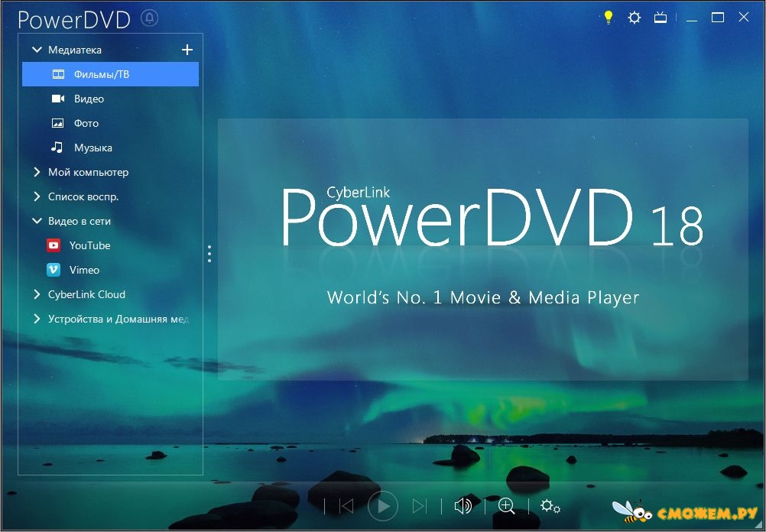Click the yellow lightbulb tips icon
Screen dimensions: 766x532
(x=609, y=18)
